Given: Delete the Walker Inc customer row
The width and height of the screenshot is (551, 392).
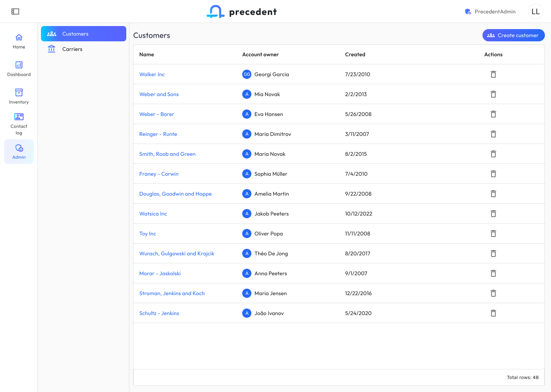Looking at the screenshot, I should (493, 74).
